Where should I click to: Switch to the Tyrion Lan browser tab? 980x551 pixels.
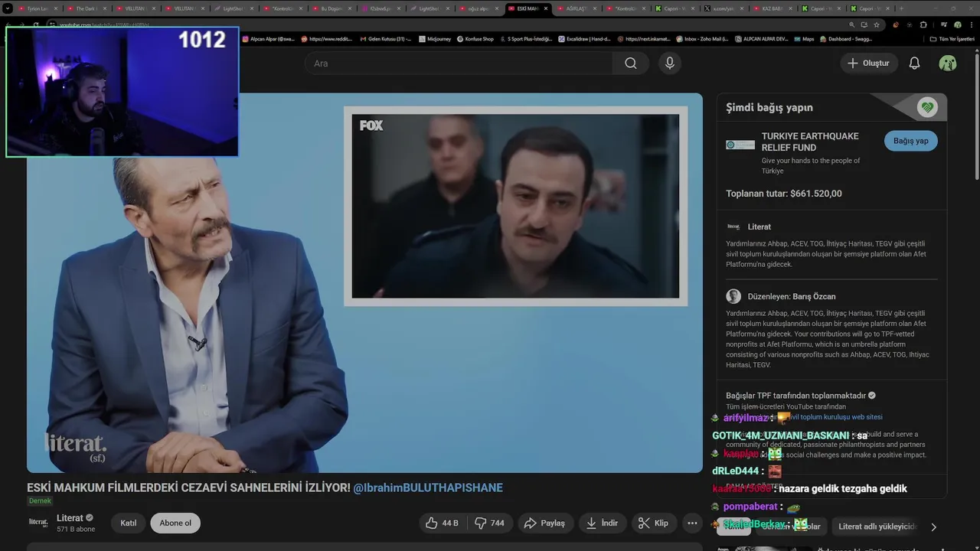39,8
